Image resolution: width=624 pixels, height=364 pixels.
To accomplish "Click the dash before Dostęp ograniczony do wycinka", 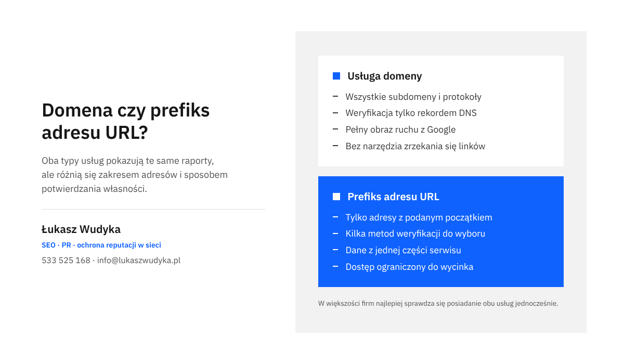I will (x=335, y=267).
